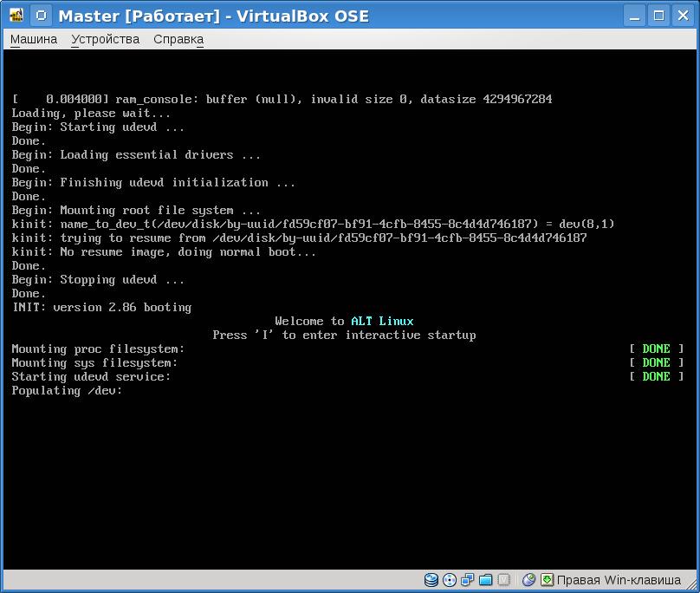This screenshot has width=700, height=593.
Task: Click the sticky window button in title bar
Action: 42,16
